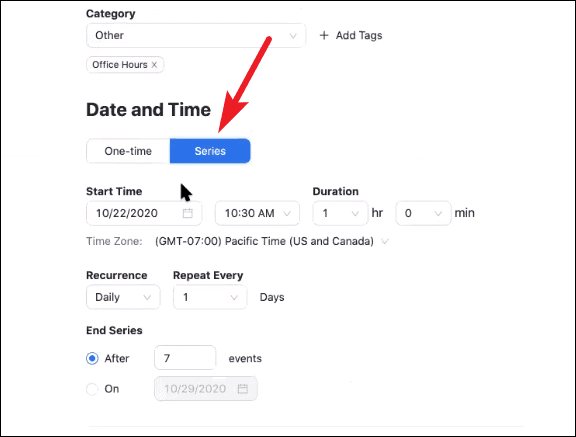Viewport: 576px width, 437px height.
Task: Click the Start Time date field 10/22/2020
Action: click(x=144, y=213)
